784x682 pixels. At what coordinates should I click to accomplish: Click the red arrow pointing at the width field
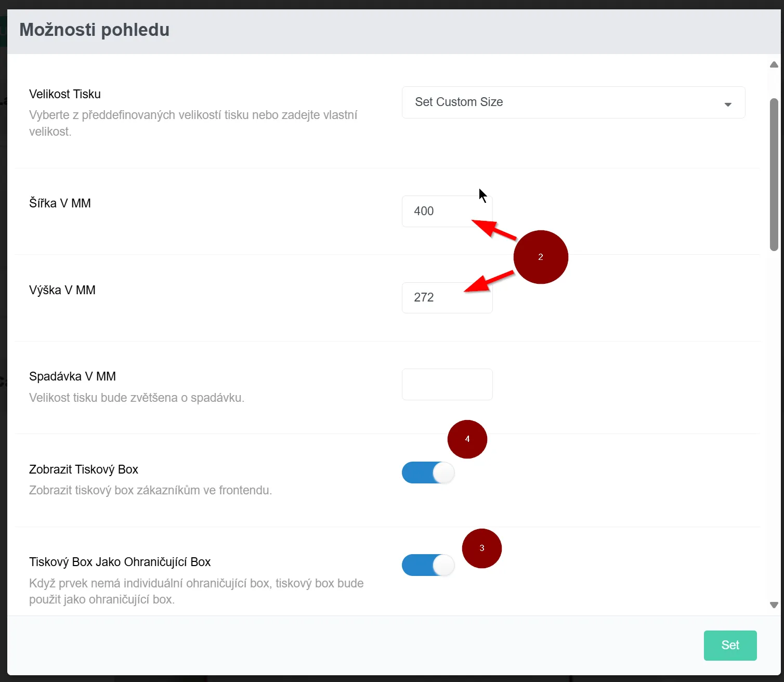tap(493, 229)
